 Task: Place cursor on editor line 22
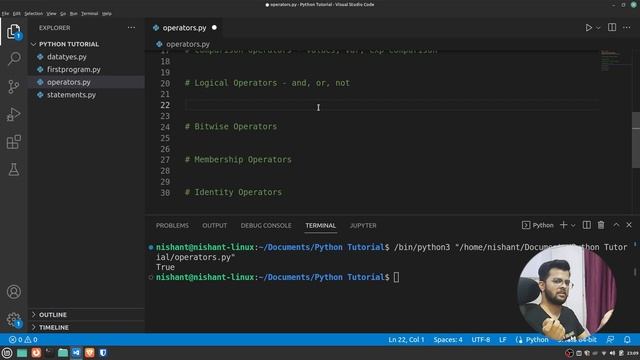pyautogui.click(x=392, y=105)
